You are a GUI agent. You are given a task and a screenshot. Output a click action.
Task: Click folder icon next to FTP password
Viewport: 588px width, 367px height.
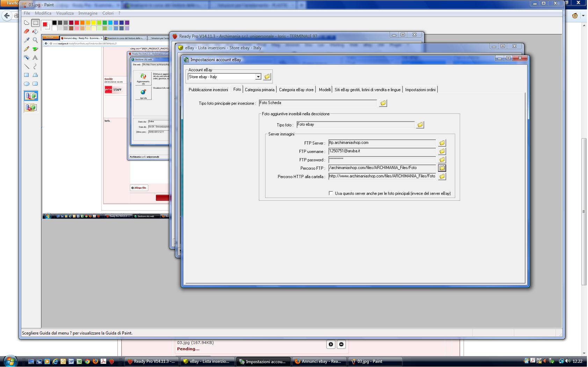tap(442, 160)
